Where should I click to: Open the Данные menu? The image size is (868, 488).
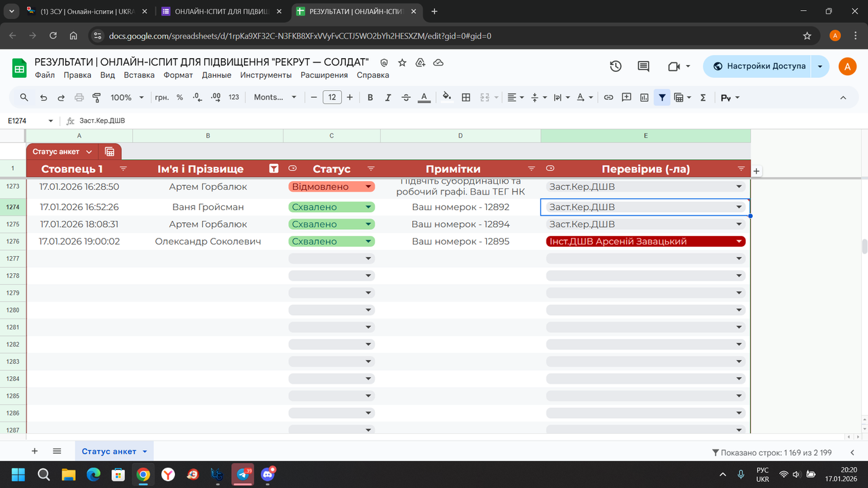[x=216, y=75]
